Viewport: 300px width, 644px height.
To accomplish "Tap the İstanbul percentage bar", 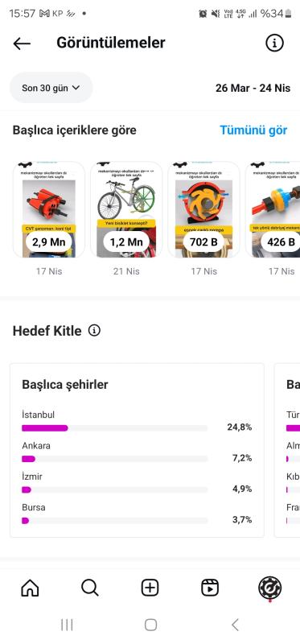I will coord(114,428).
